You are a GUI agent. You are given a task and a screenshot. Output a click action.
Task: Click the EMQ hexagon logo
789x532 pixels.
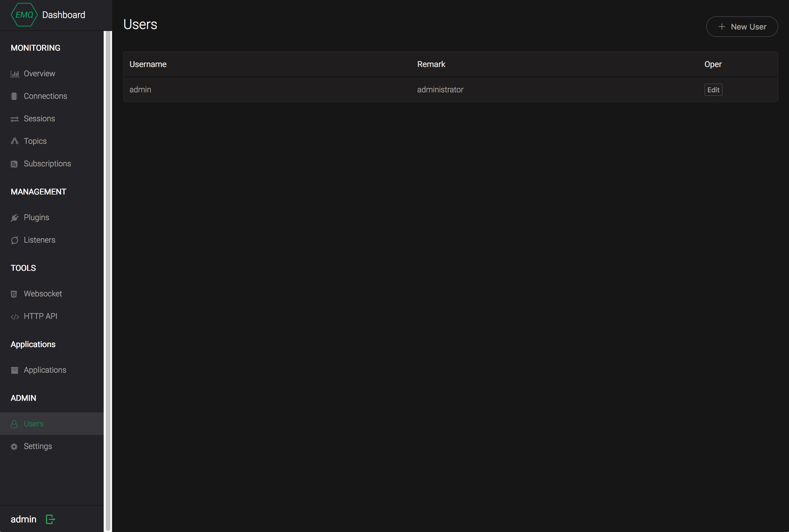click(24, 15)
